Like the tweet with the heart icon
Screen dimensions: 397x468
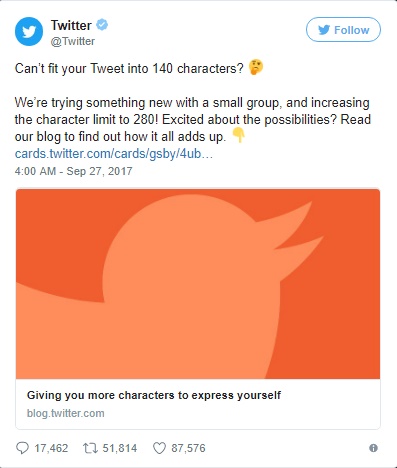[159, 448]
